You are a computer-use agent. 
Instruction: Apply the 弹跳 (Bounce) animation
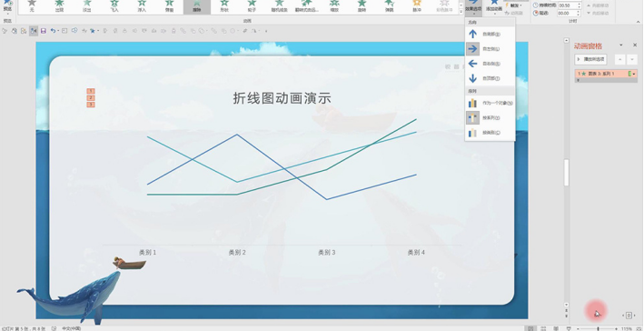(x=390, y=6)
